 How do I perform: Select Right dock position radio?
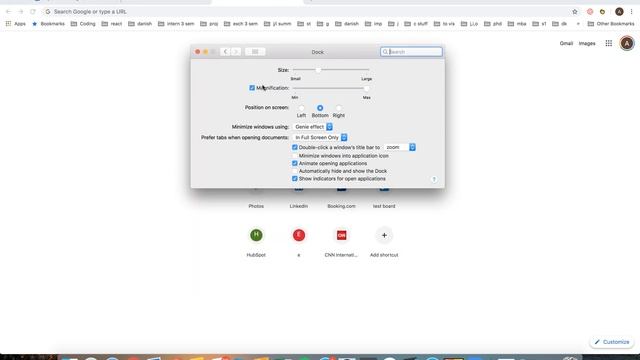pos(338,108)
